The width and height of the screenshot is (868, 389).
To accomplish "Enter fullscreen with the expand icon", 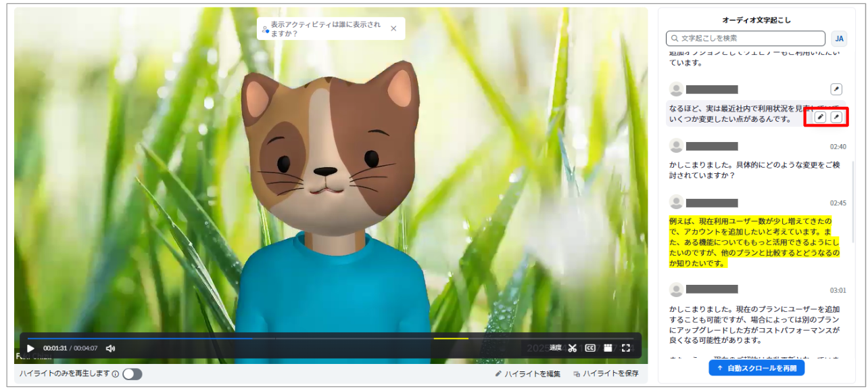I will pos(626,348).
